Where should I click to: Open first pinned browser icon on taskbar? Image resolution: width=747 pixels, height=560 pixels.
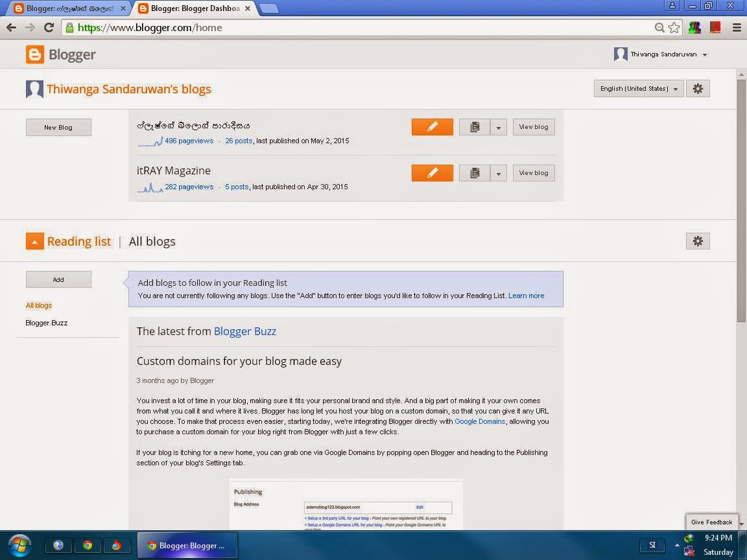pyautogui.click(x=58, y=545)
